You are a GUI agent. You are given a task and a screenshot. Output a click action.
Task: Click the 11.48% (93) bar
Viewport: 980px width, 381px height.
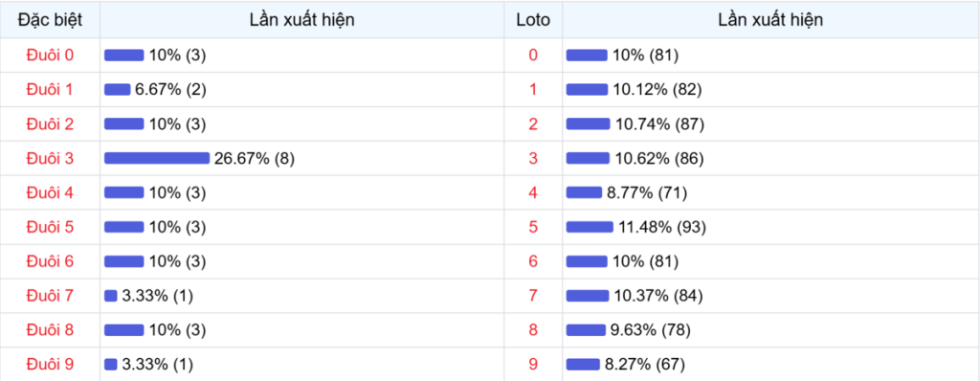pos(590,227)
